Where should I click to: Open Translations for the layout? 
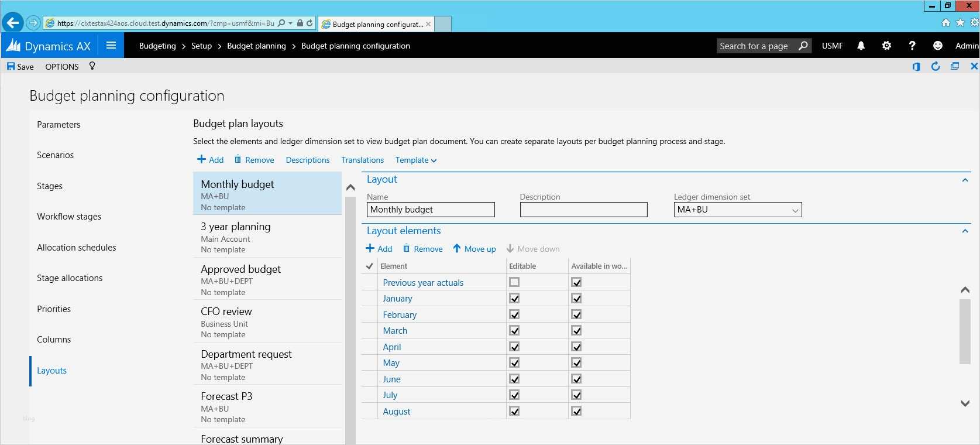[363, 160]
